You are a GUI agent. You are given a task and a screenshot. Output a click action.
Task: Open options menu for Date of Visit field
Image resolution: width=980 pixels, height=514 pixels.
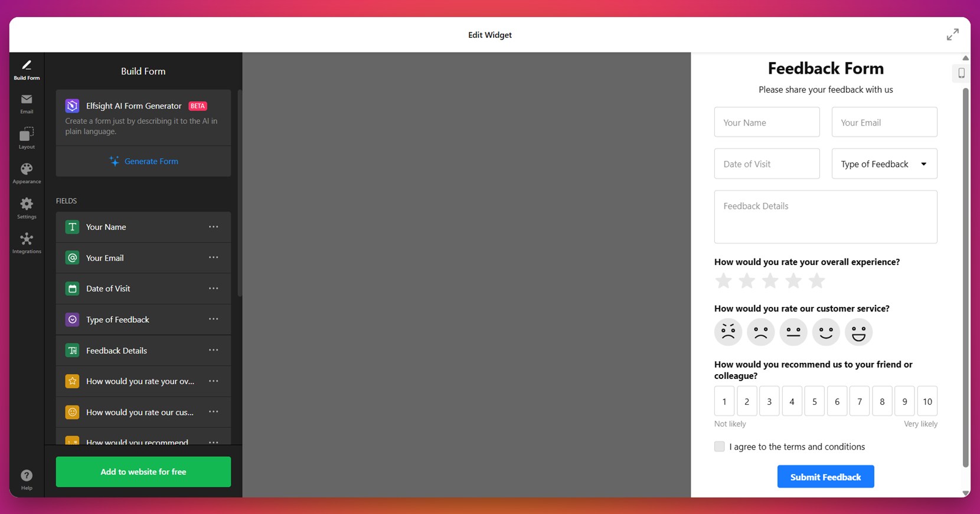[214, 289]
